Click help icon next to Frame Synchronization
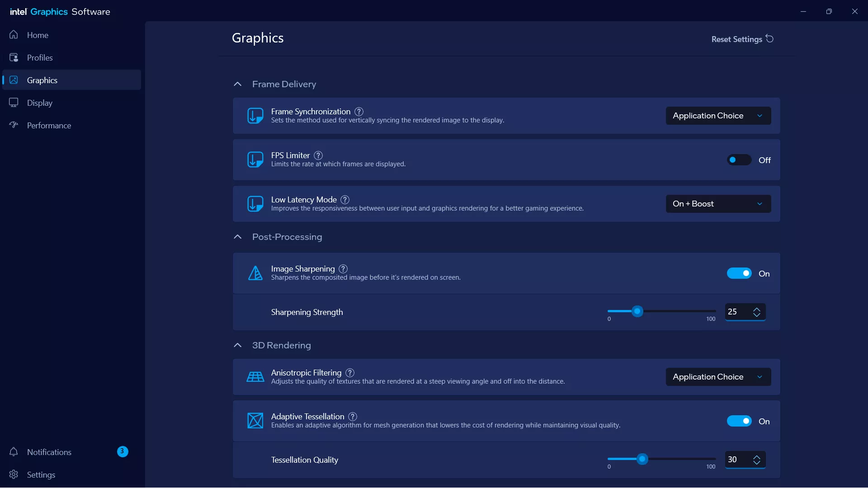 click(x=359, y=112)
